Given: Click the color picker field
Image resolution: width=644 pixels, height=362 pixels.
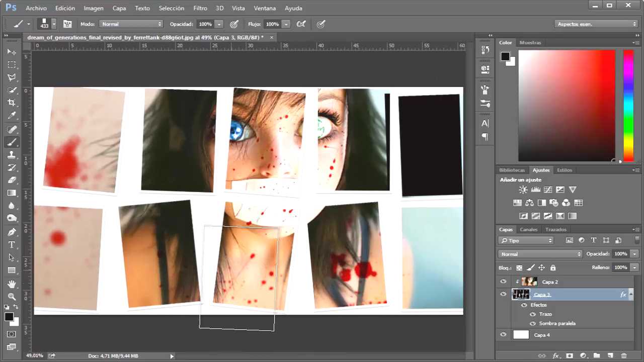Looking at the screenshot, I should pyautogui.click(x=567, y=106).
